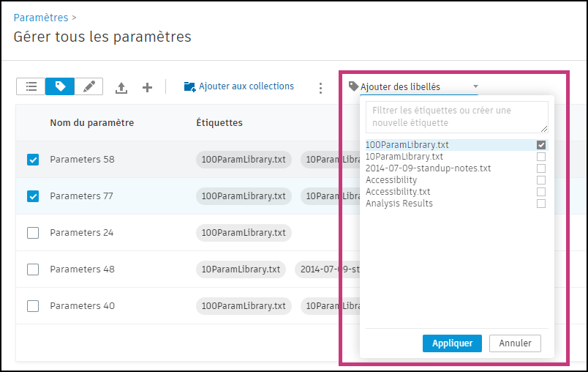
Task: Sort by Nom du paramètre column header
Action: coord(91,123)
